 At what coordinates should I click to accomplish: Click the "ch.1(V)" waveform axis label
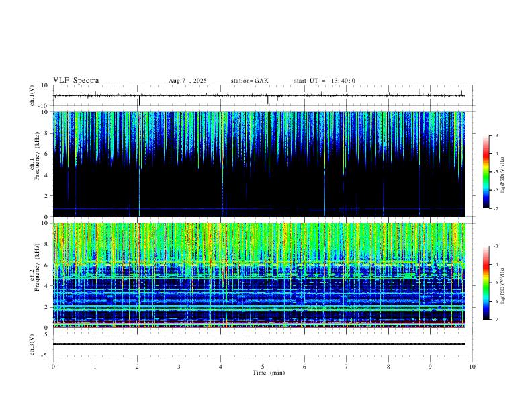(x=32, y=95)
